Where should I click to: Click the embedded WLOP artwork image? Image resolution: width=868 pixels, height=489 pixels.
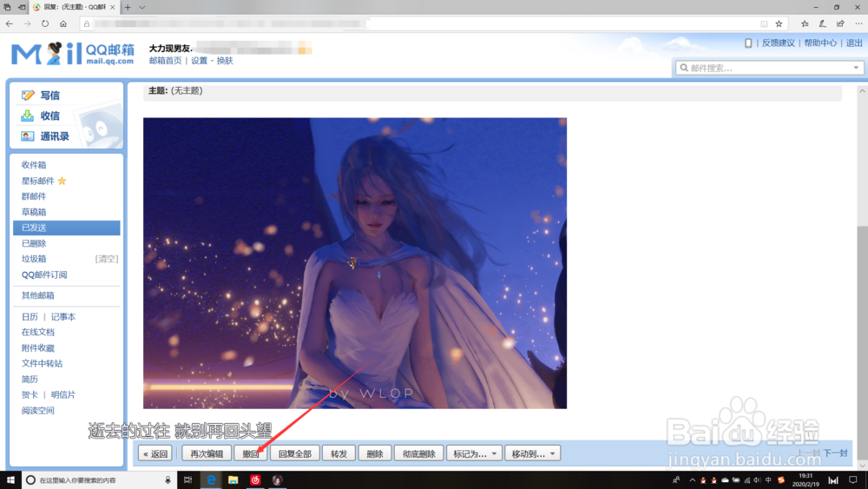click(355, 263)
